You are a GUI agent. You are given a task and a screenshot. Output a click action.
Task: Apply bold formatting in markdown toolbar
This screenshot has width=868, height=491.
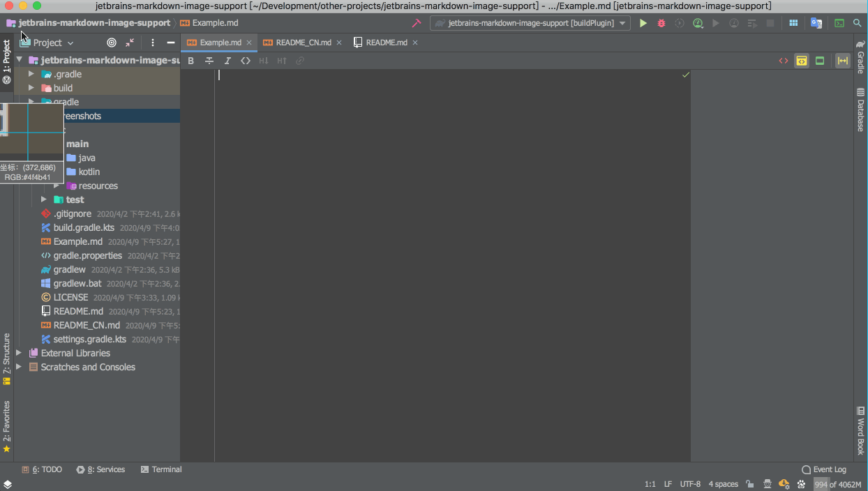pyautogui.click(x=191, y=61)
